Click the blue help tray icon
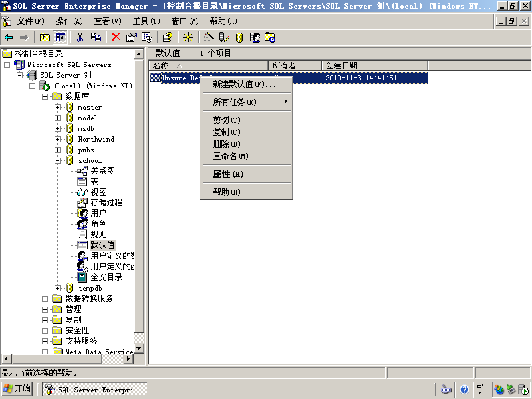532x399 pixels. [x=464, y=390]
